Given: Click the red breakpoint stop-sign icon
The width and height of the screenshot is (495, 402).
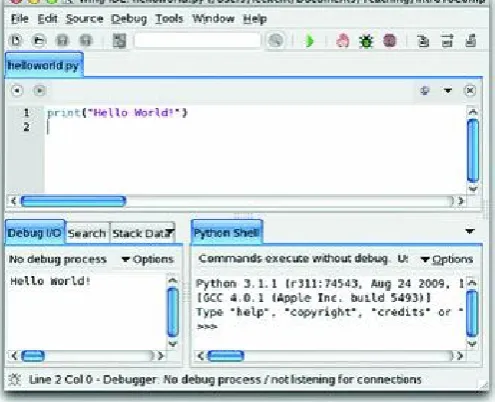Looking at the screenshot, I should click(390, 41).
